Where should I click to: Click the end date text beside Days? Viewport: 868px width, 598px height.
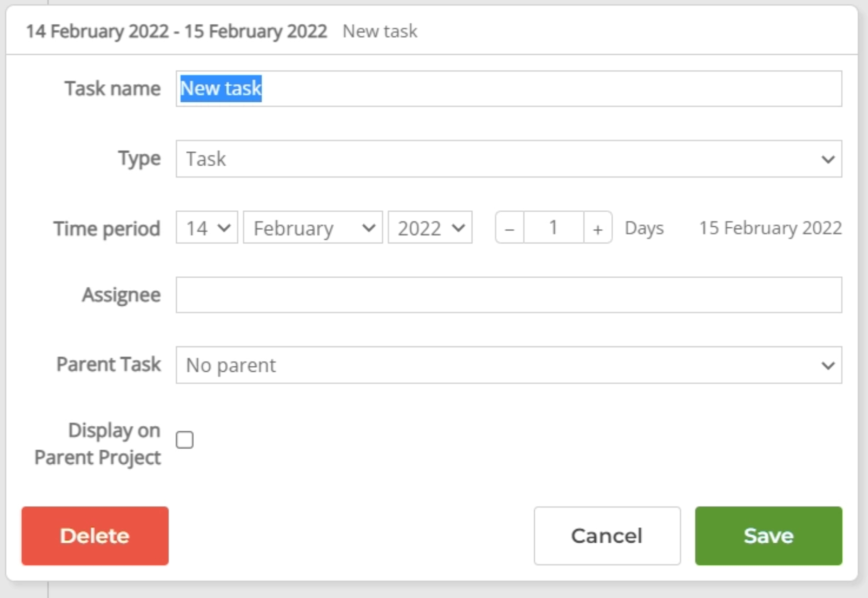(x=770, y=228)
